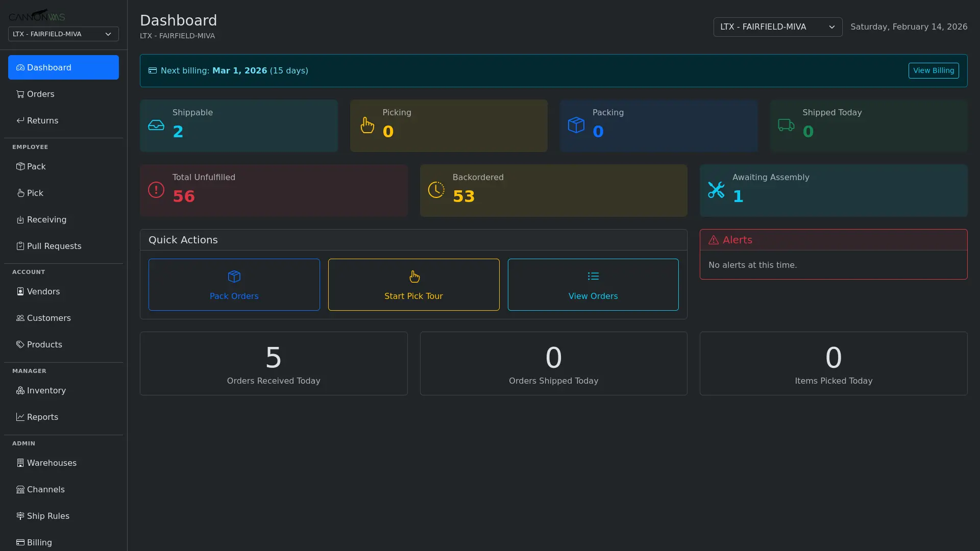Screen dimensions: 980x551
Task: Open the Channels icon under Admin
Action: point(20,489)
